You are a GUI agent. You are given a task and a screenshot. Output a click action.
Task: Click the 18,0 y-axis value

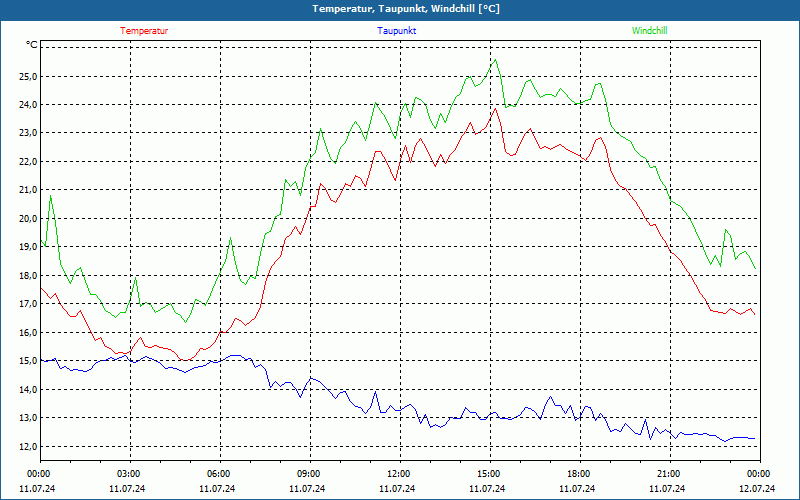pyautogui.click(x=27, y=276)
